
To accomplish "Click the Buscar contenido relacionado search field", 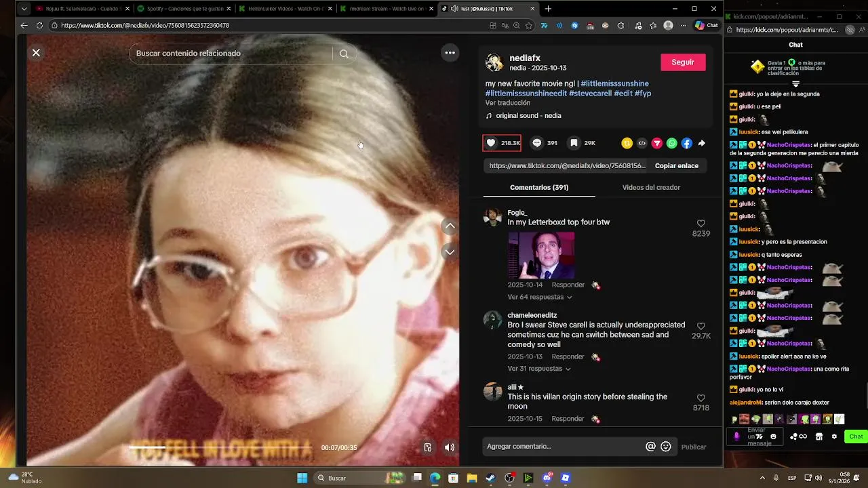I will click(231, 54).
